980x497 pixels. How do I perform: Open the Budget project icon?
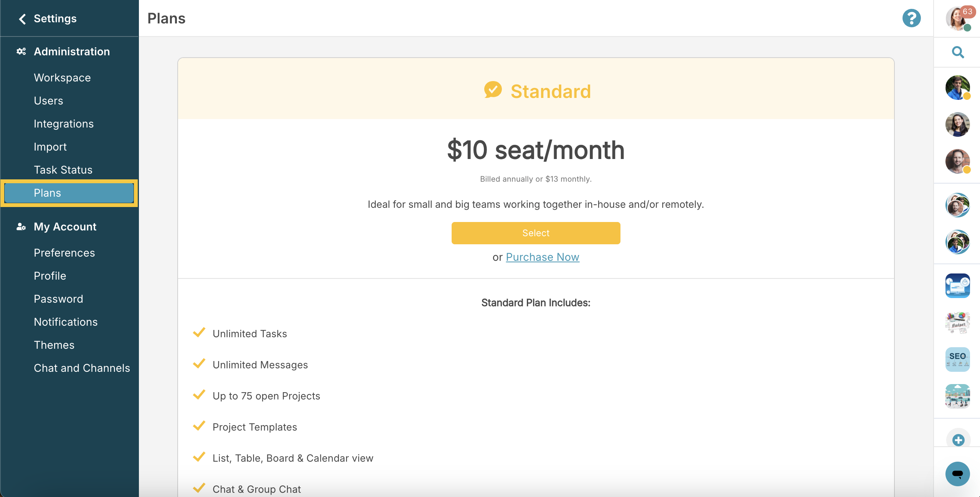pos(957,323)
